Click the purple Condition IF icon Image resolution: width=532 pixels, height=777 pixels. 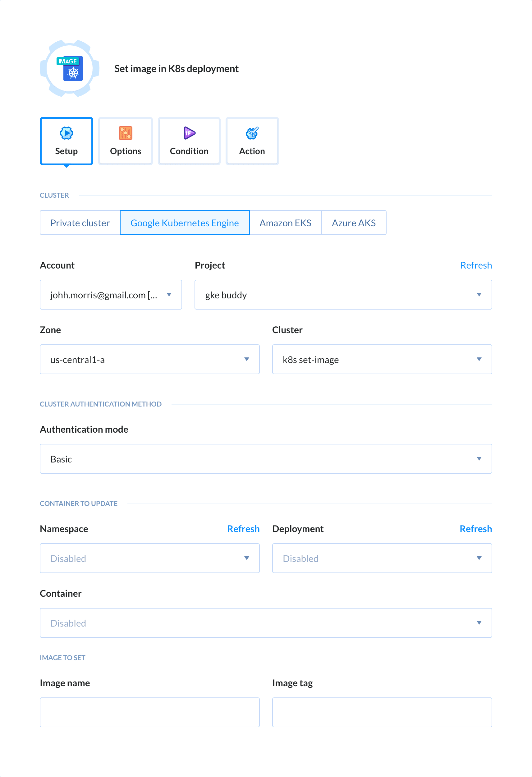click(189, 133)
